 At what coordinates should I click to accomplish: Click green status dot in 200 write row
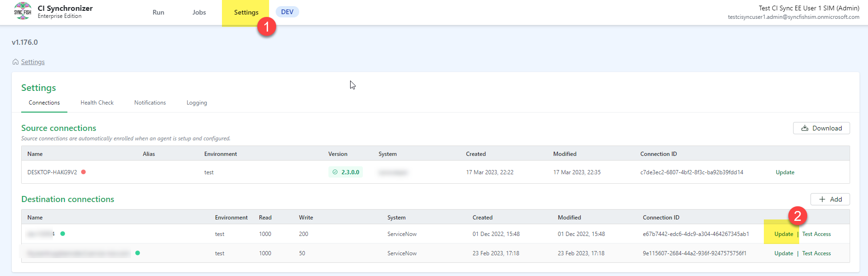point(63,234)
